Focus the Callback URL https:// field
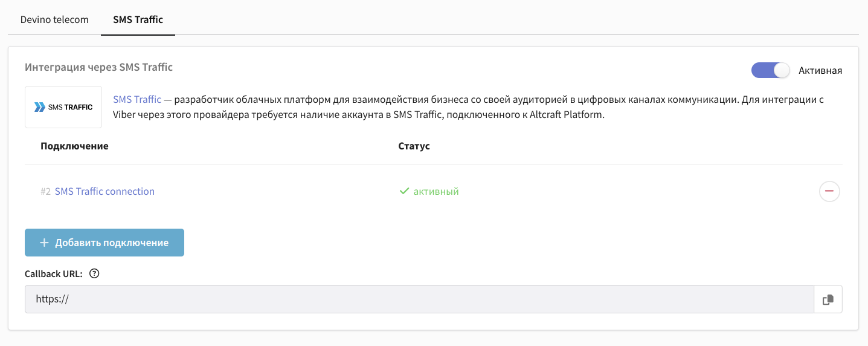The width and height of the screenshot is (868, 346). (420, 299)
